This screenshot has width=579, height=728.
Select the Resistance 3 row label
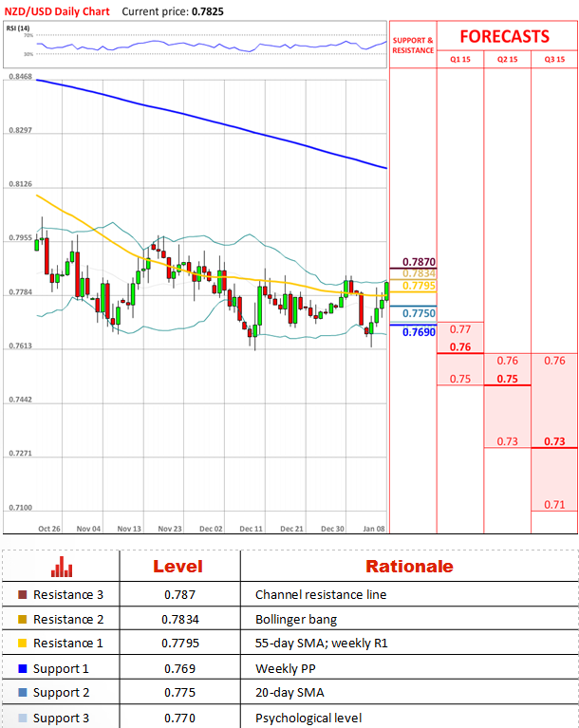68,595
